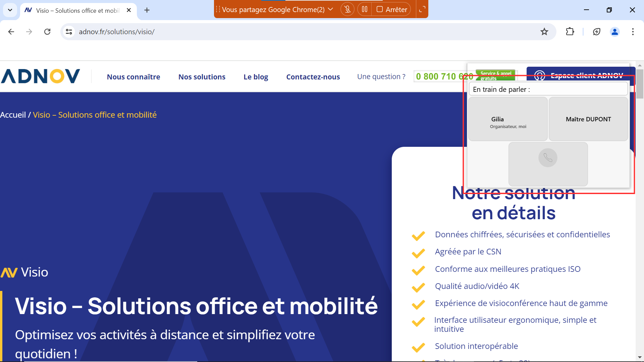Click the large 'Visio – Solutions office et mobilité' heading

[x=196, y=306]
